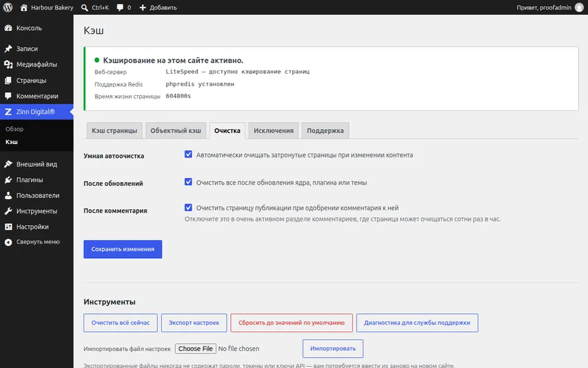Click the phpredis установлен text
The height and width of the screenshot is (368, 588).
click(x=200, y=84)
